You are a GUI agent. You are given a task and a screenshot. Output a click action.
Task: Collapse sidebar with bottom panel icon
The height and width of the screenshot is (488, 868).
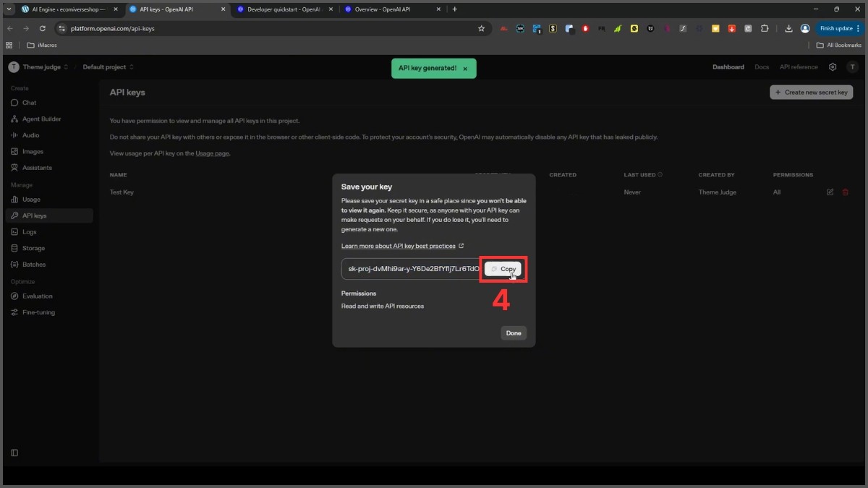[x=14, y=453]
